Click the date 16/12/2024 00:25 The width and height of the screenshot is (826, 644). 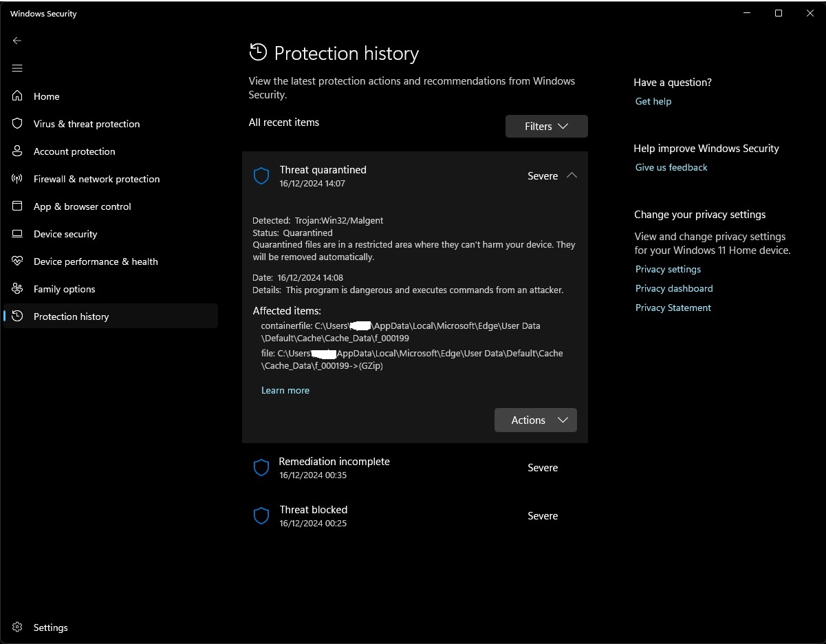(x=313, y=524)
